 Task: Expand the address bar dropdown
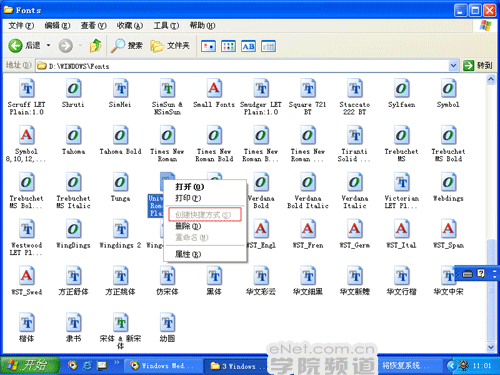point(453,66)
